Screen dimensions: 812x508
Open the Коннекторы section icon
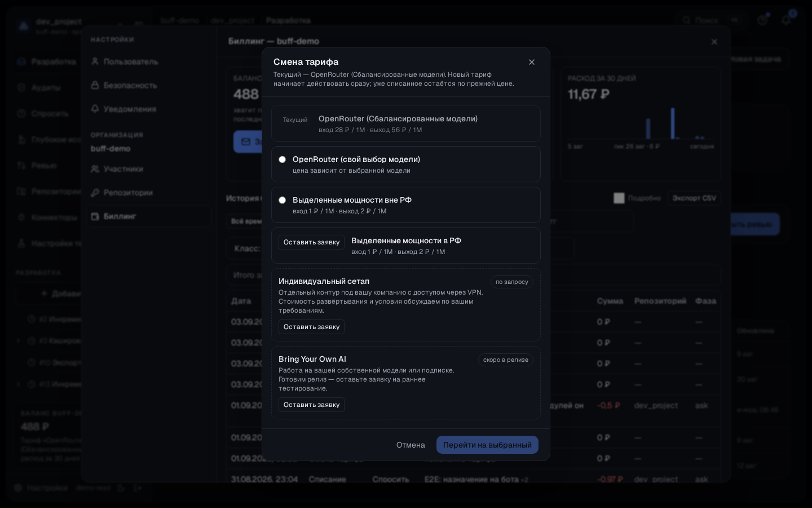pyautogui.click(x=21, y=217)
